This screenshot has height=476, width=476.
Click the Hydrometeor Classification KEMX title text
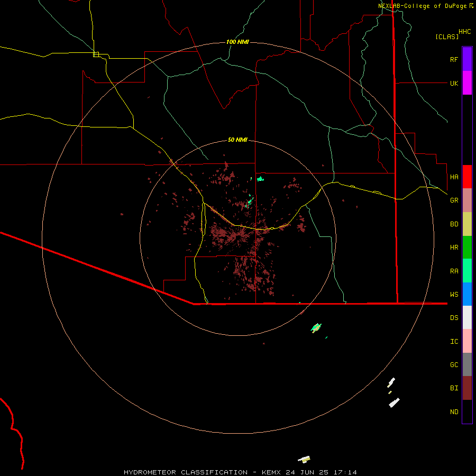pos(240,472)
